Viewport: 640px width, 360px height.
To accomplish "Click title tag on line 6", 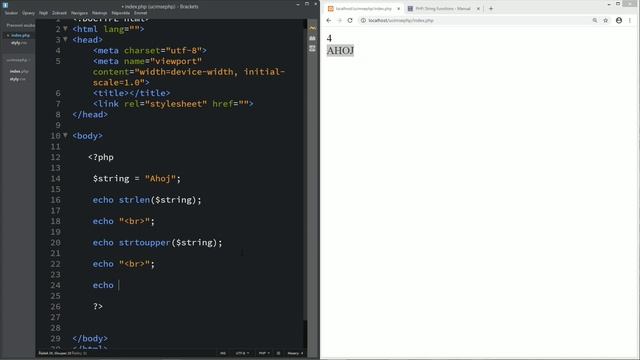I will pos(131,93).
